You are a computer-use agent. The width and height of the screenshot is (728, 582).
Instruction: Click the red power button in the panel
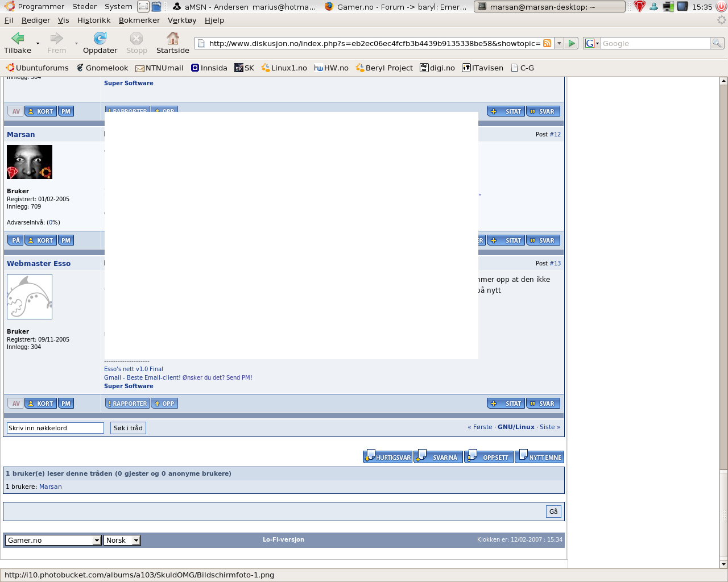pos(722,7)
